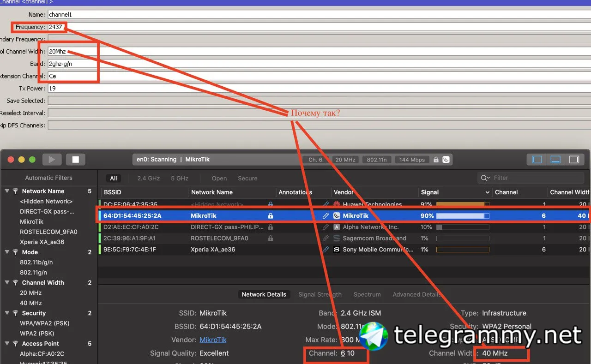Filter by the 5 GHz tab
This screenshot has height=364, width=591.
tap(180, 179)
